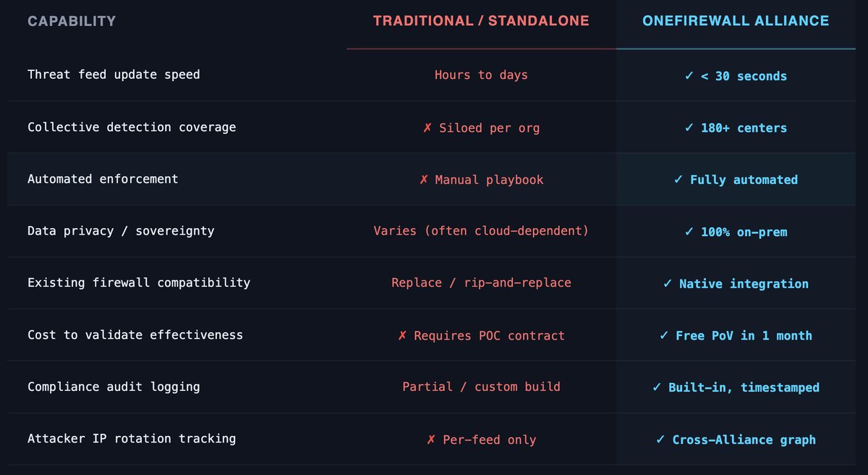This screenshot has width=868, height=475.
Task: Select the 'Compliance audit logging' label
Action: pyautogui.click(x=114, y=387)
